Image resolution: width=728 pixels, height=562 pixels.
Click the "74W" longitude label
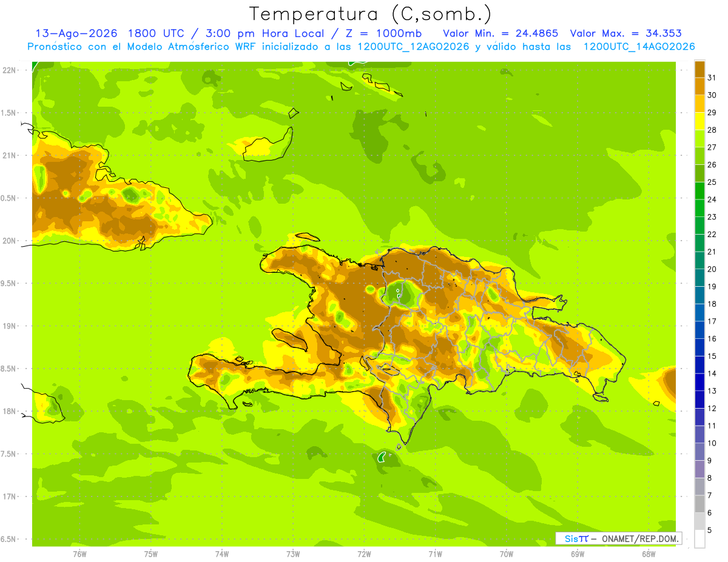point(222,554)
